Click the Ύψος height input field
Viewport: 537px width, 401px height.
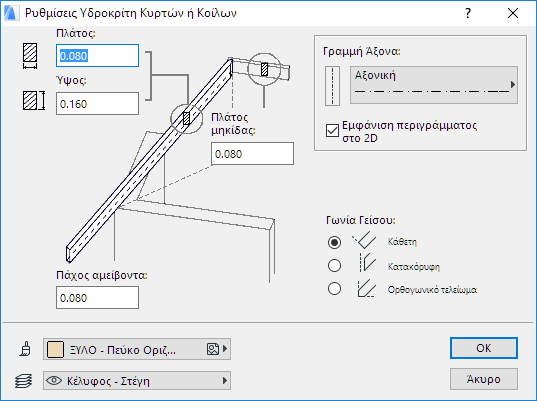98,103
